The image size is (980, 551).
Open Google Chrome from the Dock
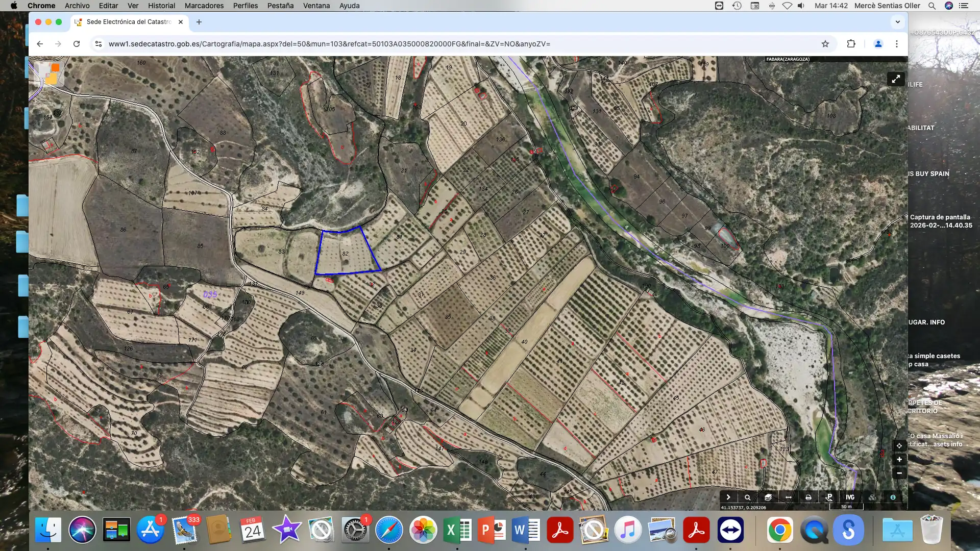pos(780,530)
